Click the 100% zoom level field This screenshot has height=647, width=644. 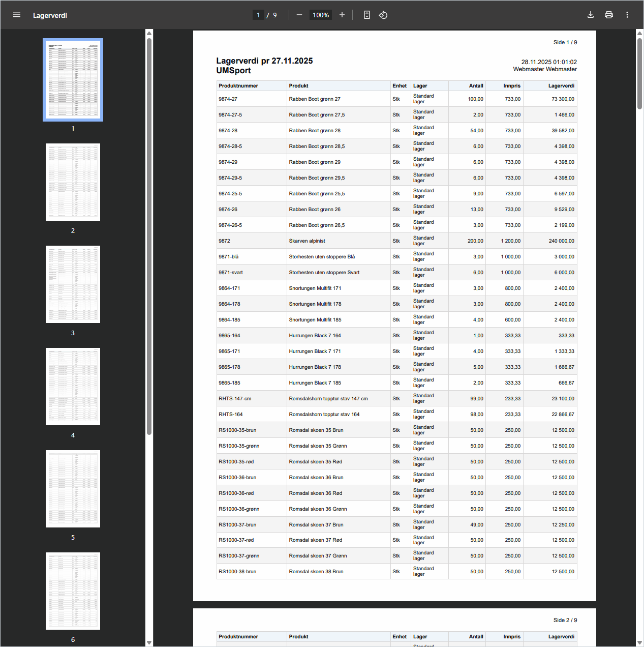click(x=321, y=15)
